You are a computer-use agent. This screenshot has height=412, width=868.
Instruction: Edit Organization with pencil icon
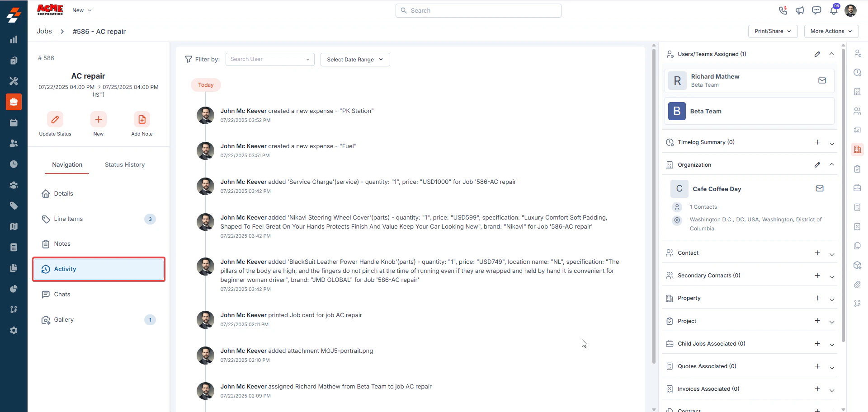817,165
